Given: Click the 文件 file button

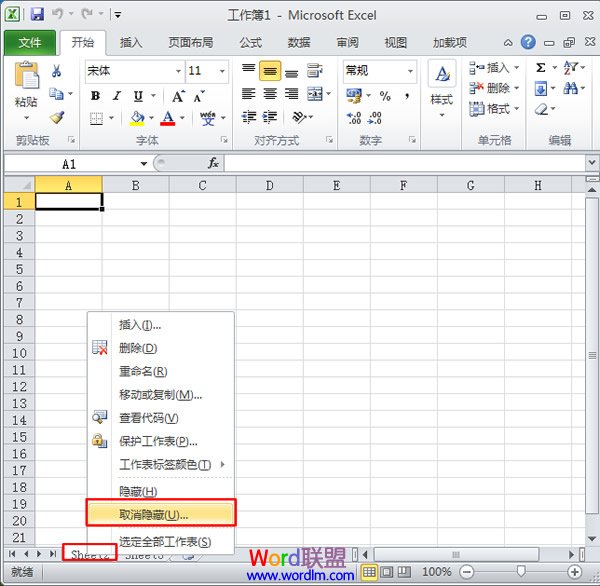Looking at the screenshot, I should tap(30, 43).
